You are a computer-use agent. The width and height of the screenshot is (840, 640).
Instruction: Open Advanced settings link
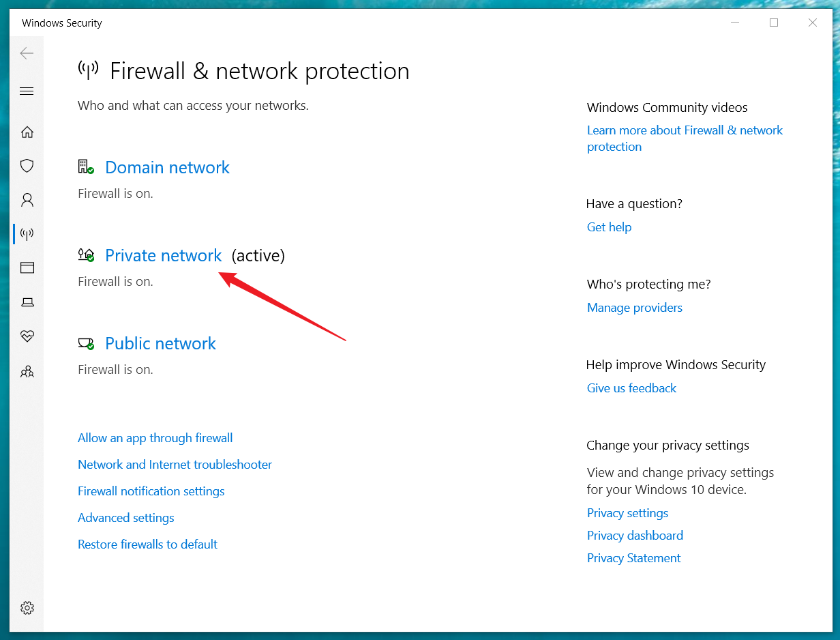(126, 518)
